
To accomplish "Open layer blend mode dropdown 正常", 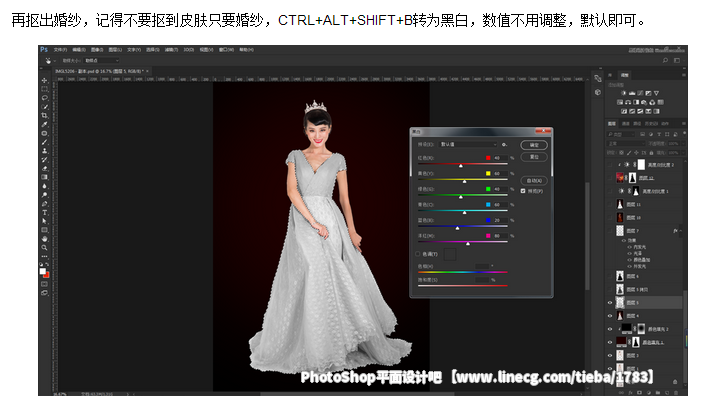I will pyautogui.click(x=626, y=143).
